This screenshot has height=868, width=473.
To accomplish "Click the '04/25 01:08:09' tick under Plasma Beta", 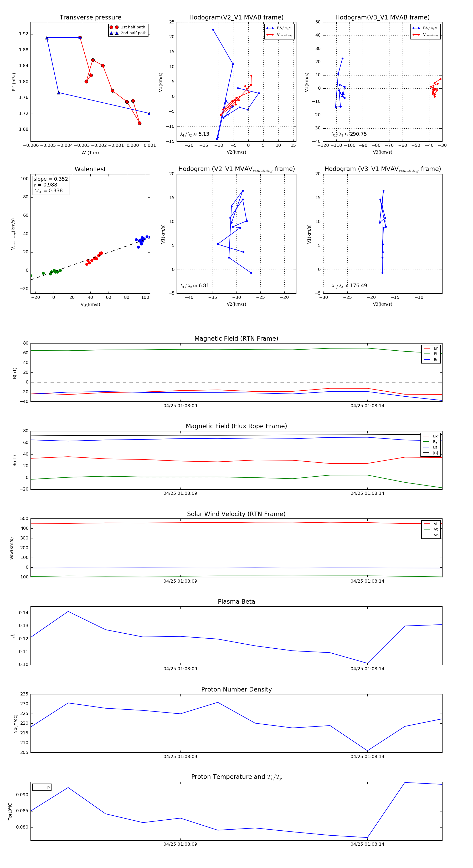I will click(x=180, y=669).
